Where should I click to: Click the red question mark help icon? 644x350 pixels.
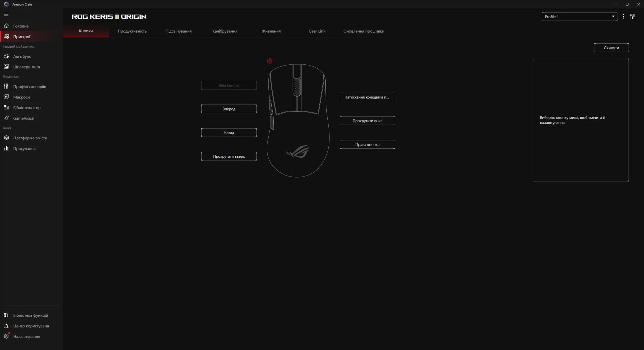tap(270, 61)
